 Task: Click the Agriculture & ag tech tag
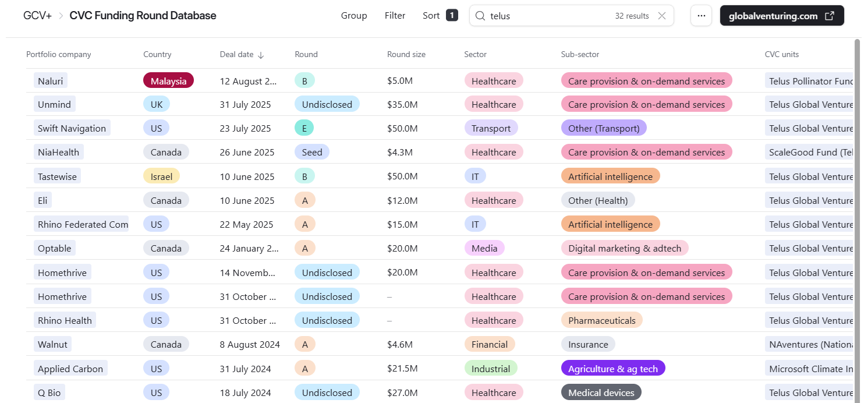point(612,369)
